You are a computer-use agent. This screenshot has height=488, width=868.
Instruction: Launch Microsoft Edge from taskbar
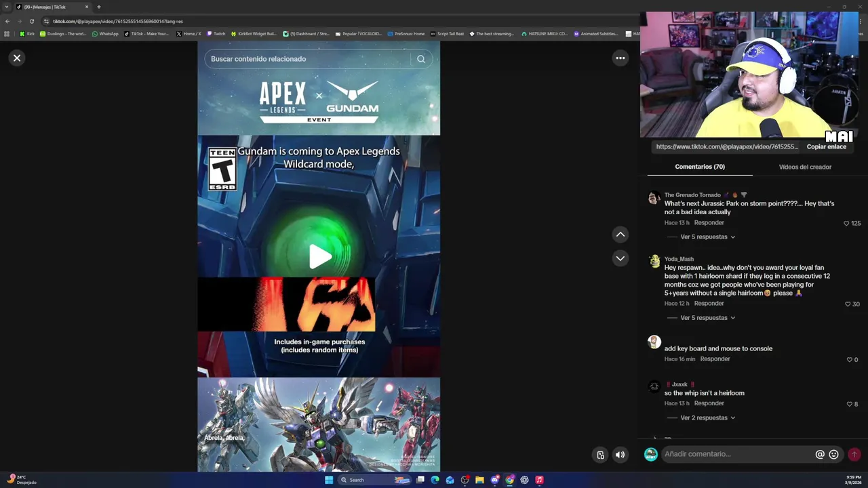tap(435, 480)
